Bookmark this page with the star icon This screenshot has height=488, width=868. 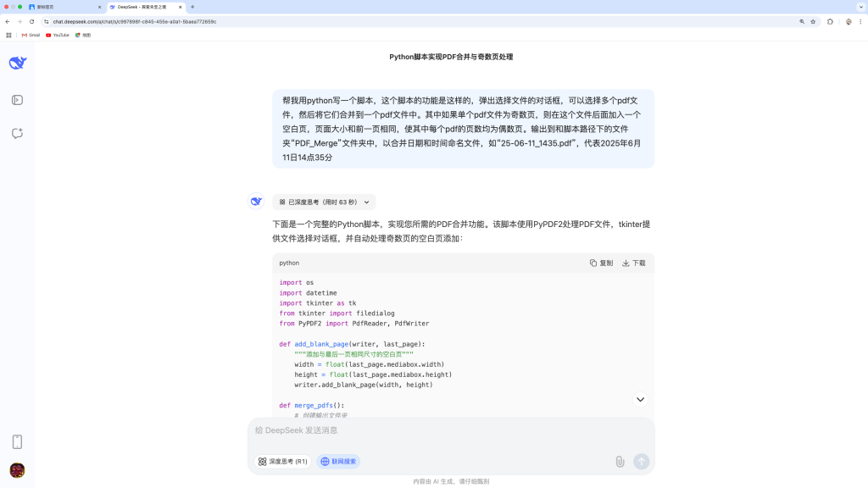coord(813,21)
